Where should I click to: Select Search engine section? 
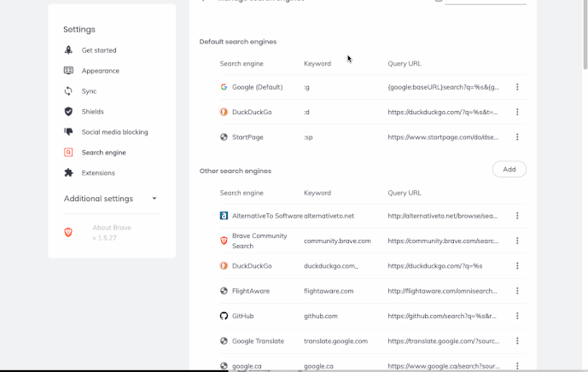click(104, 153)
